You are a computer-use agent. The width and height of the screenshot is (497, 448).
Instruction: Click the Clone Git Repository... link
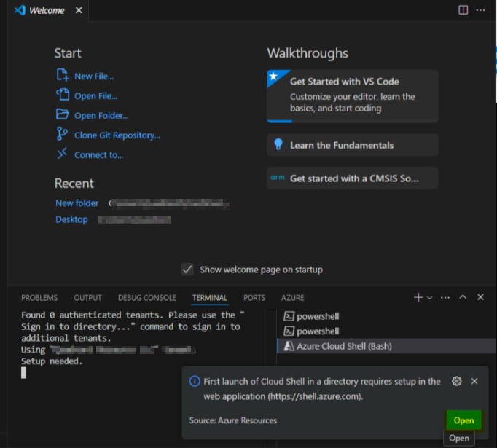pos(117,135)
